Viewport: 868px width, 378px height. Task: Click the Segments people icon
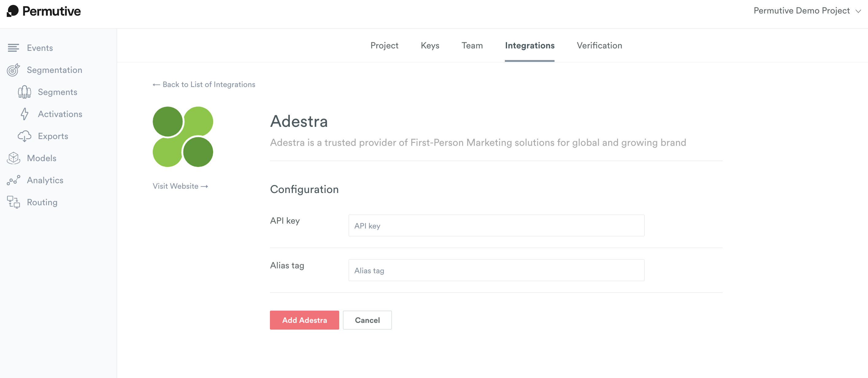[24, 92]
